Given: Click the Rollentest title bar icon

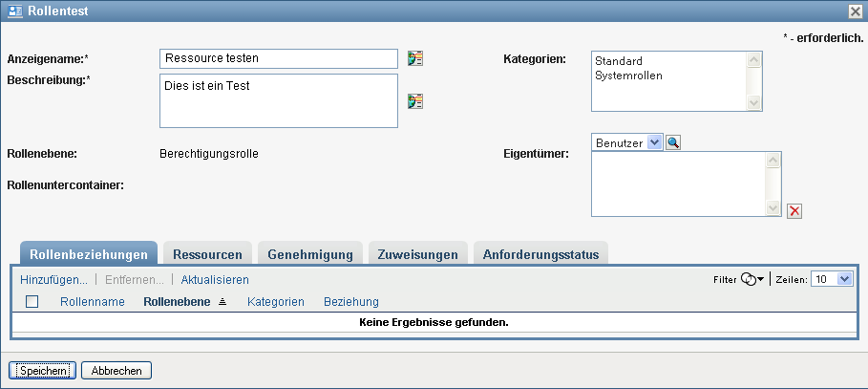Looking at the screenshot, I should click(x=15, y=11).
